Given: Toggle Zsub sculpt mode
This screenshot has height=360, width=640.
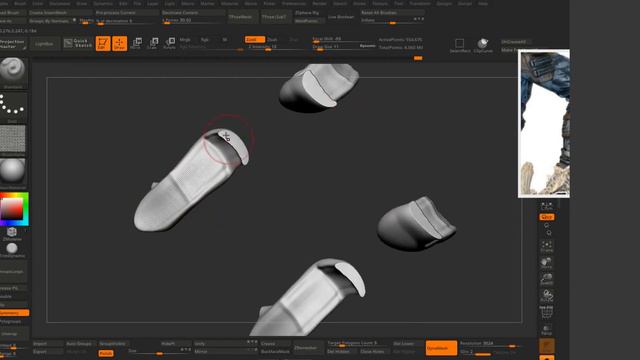Looking at the screenshot, I should (x=272, y=40).
